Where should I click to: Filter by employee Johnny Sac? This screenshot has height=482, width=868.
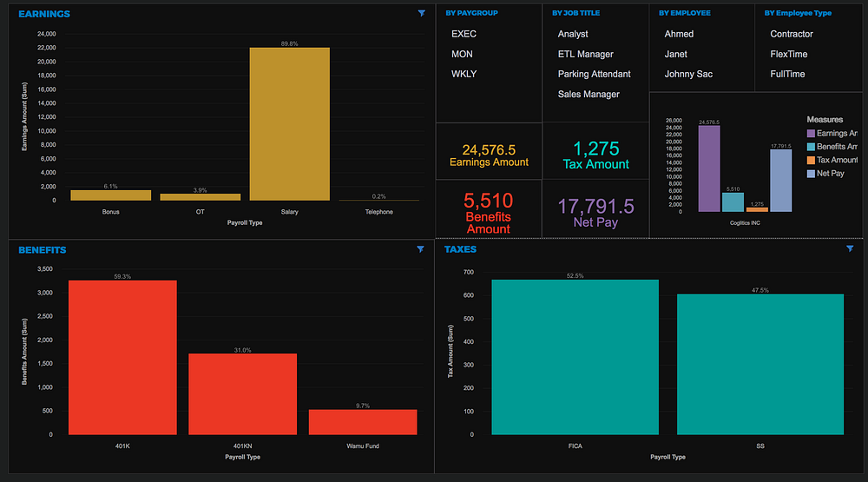click(x=688, y=74)
